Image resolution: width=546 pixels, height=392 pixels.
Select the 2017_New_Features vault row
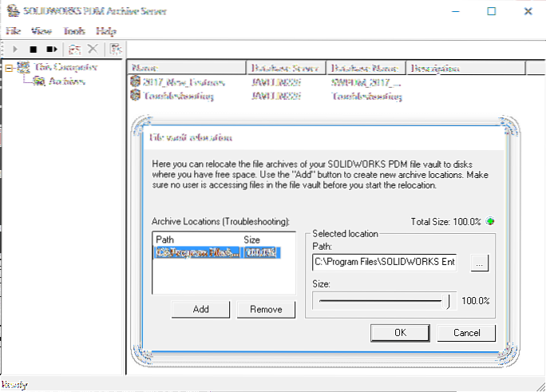pyautogui.click(x=184, y=82)
